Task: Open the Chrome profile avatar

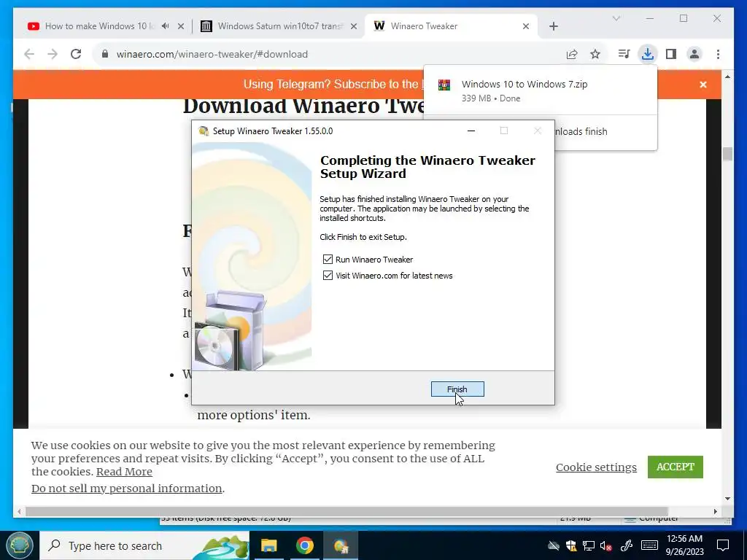Action: tap(694, 54)
